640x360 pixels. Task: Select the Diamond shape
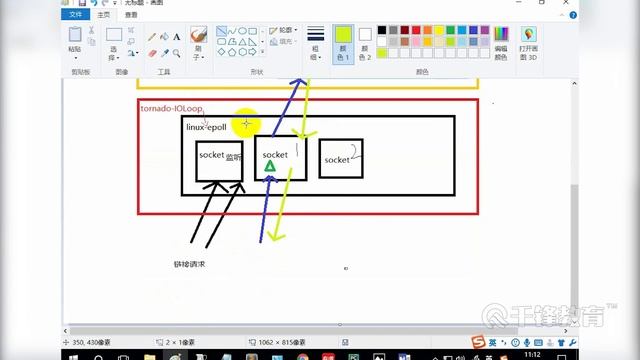[221, 52]
